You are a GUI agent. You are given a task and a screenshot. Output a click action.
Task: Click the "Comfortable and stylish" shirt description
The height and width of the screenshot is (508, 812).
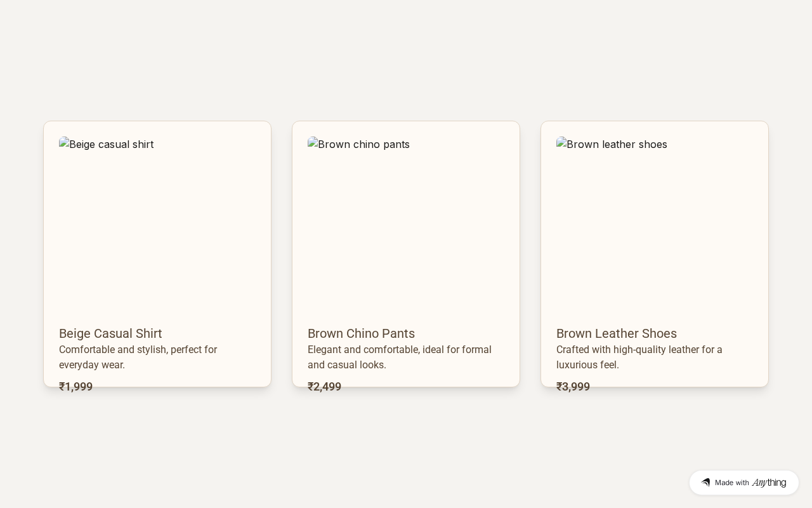[x=138, y=357]
